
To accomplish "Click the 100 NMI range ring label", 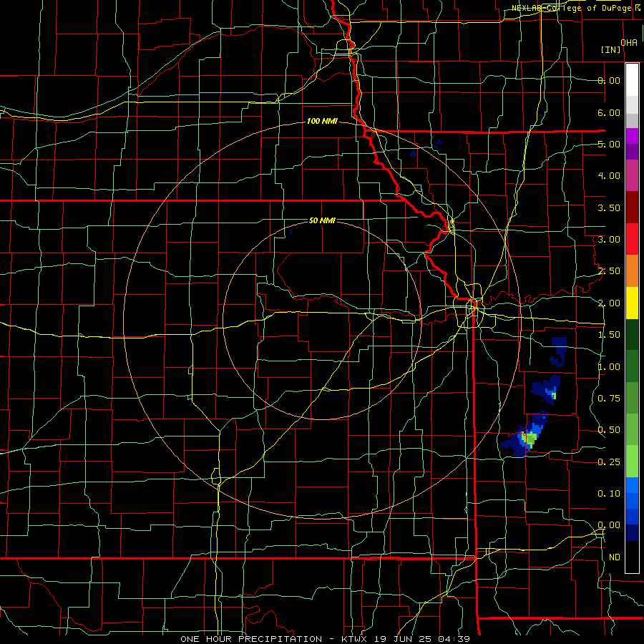I will click(x=322, y=121).
